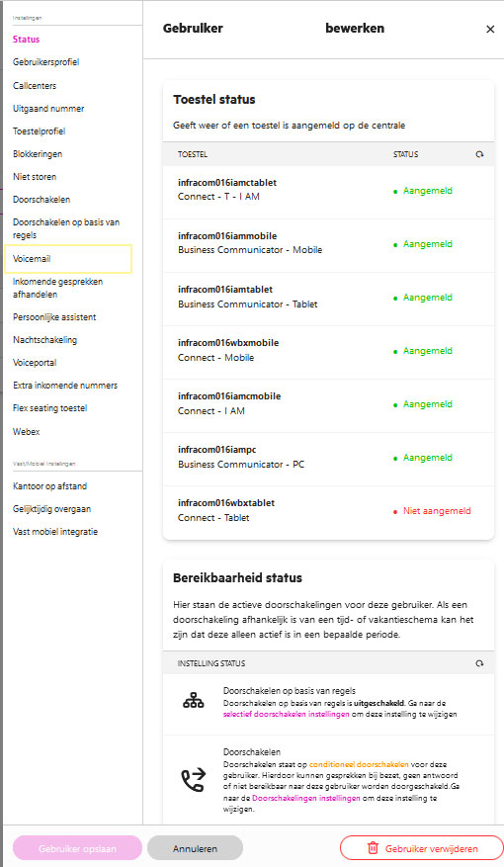Open Persoonlijke assistent settings
This screenshot has height=867, width=504.
coord(54,317)
